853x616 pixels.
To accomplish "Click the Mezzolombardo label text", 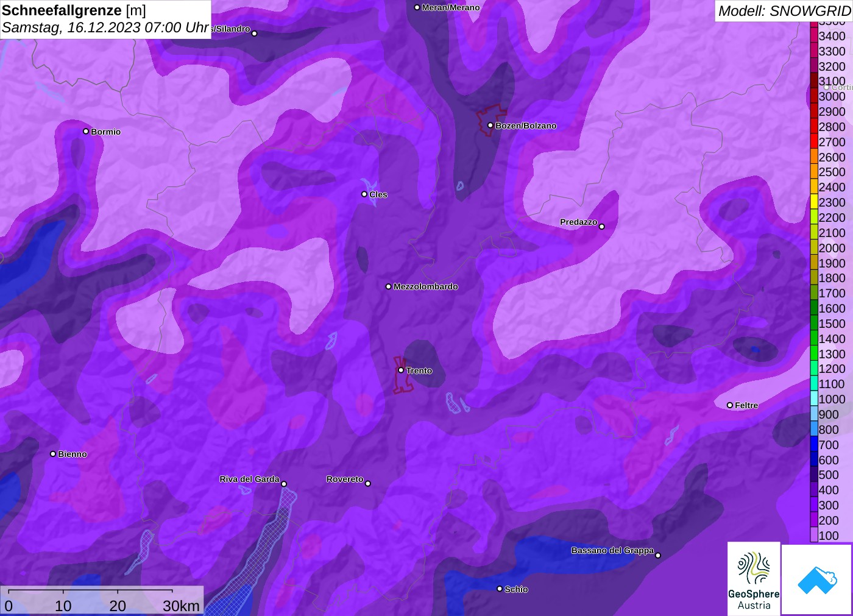I will 425,286.
